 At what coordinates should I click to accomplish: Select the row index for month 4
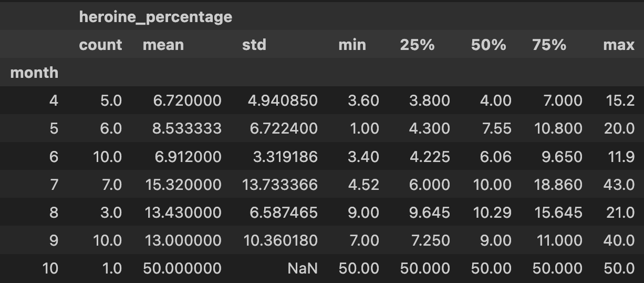54,100
